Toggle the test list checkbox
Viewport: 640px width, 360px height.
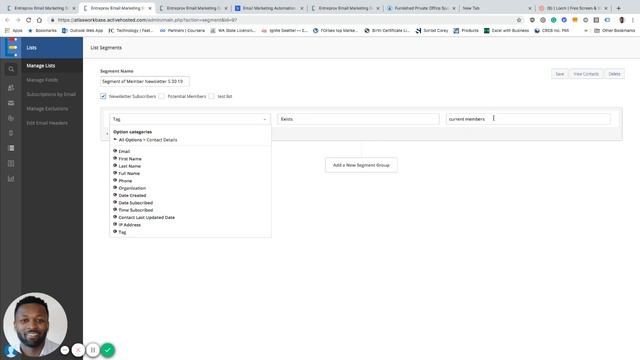pyautogui.click(x=211, y=96)
